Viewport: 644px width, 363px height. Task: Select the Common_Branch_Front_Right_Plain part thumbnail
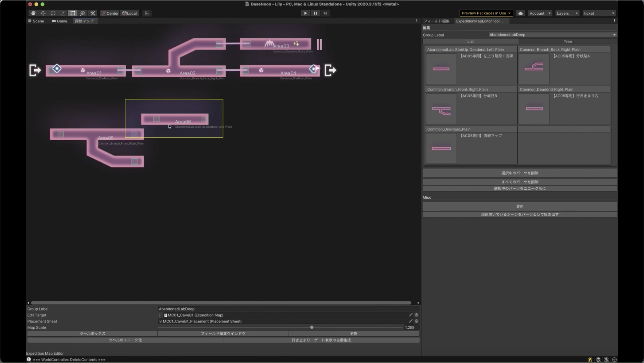[x=441, y=109]
